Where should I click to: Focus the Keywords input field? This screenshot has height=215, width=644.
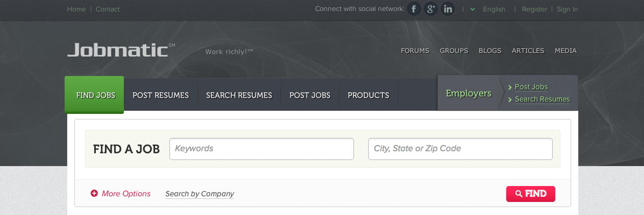[x=261, y=149]
